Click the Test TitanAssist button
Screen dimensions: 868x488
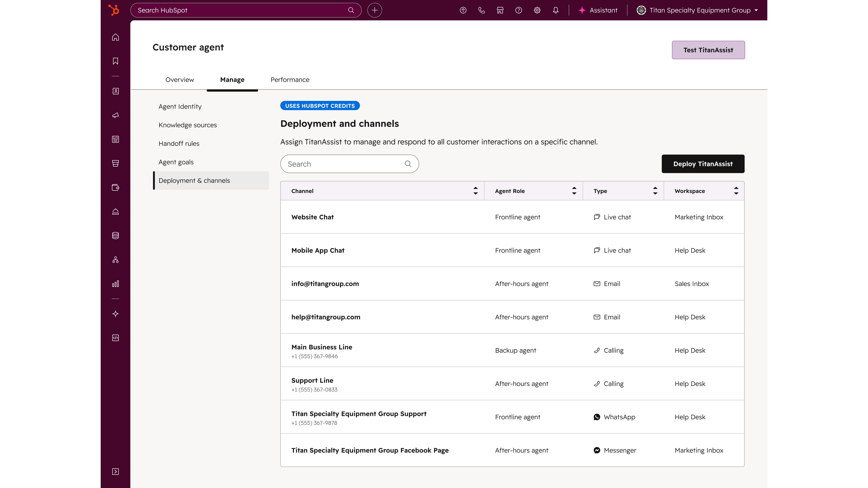708,50
